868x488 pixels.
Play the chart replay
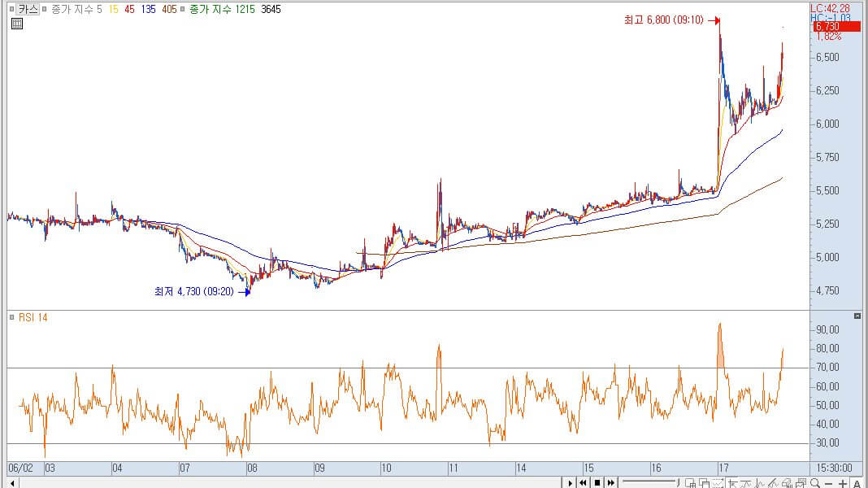click(x=571, y=483)
